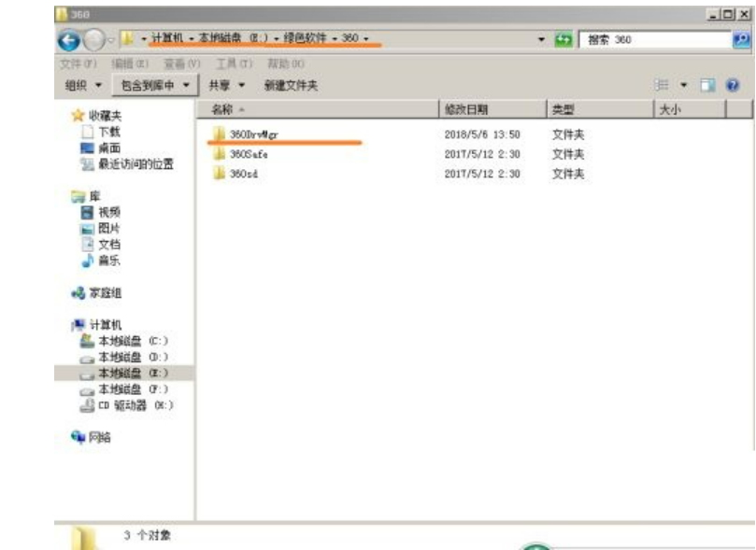
Task: Select 本地磁盘 (E:) in address path
Action: pyautogui.click(x=233, y=37)
